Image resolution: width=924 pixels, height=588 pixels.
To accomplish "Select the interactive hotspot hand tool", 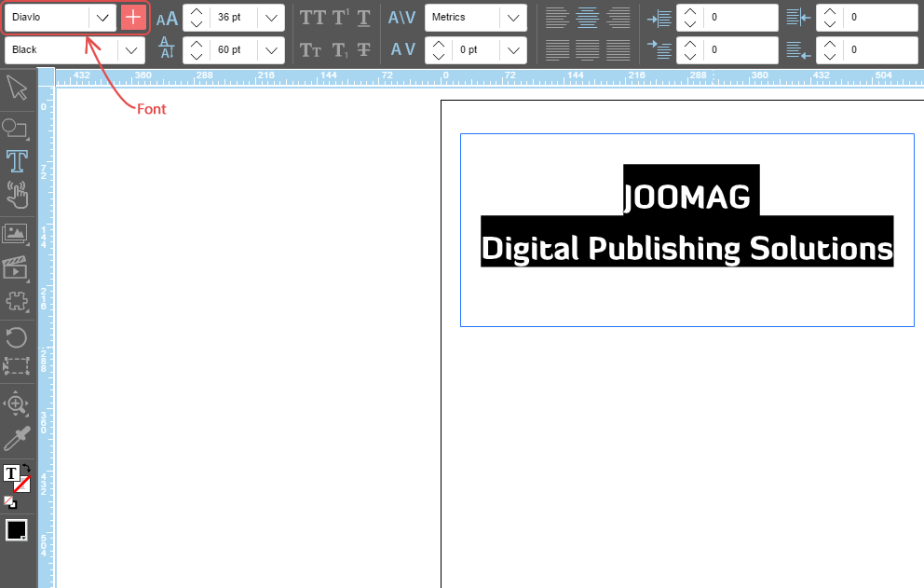I will 17,195.
